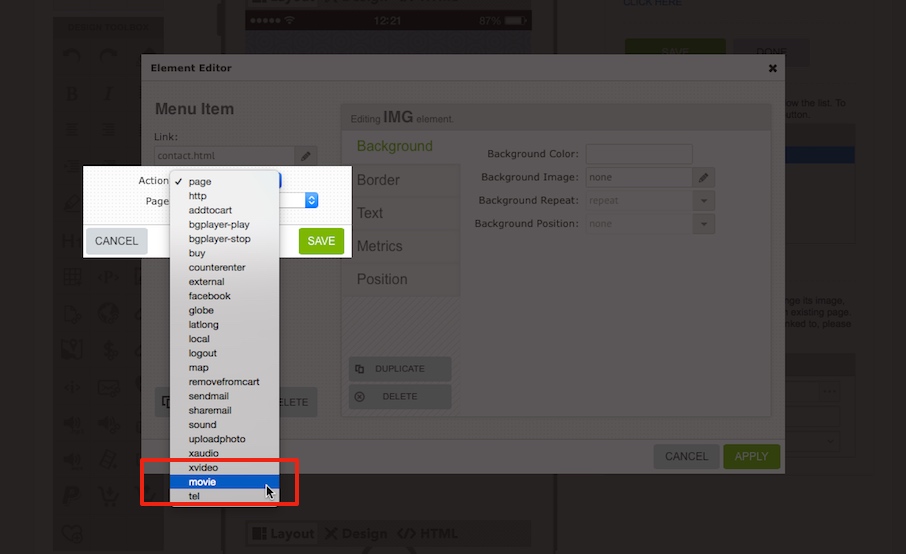
Task: Pick 'xvideo' in the Action list
Action: [x=224, y=467]
